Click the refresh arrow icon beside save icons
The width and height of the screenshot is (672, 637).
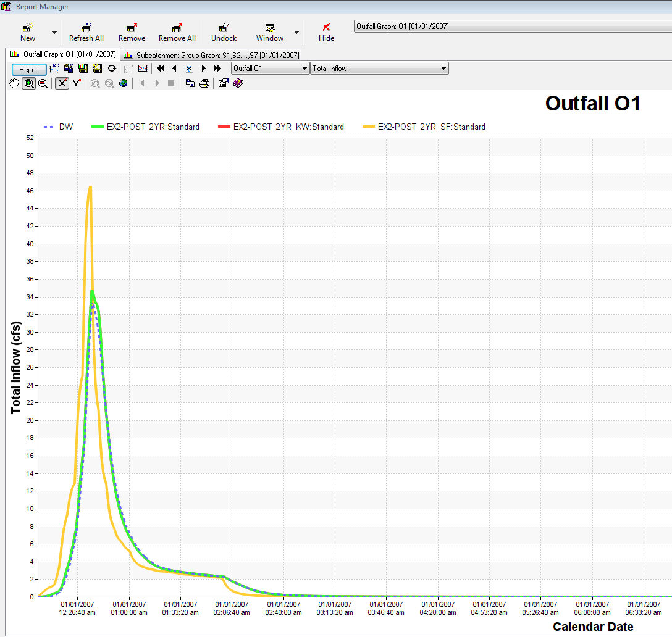click(112, 69)
